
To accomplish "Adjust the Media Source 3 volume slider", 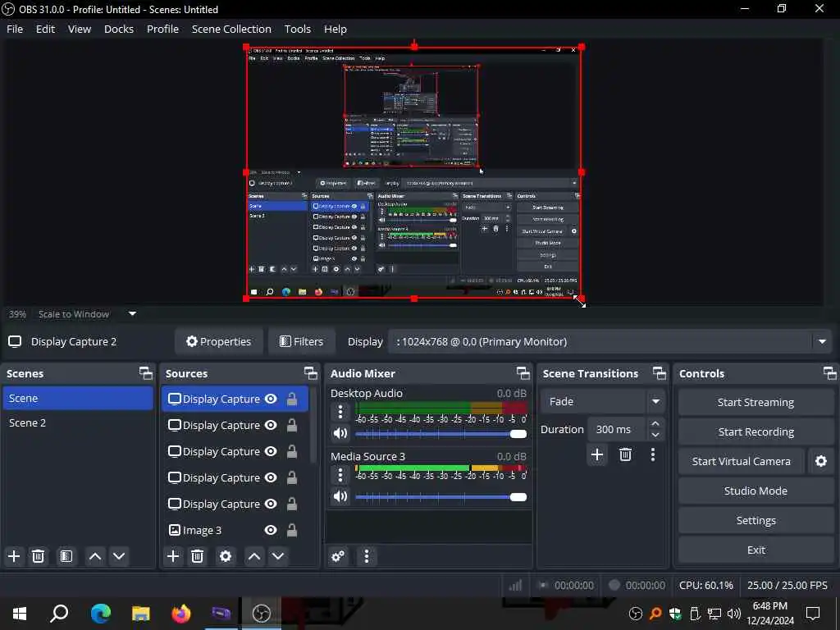I will point(441,496).
